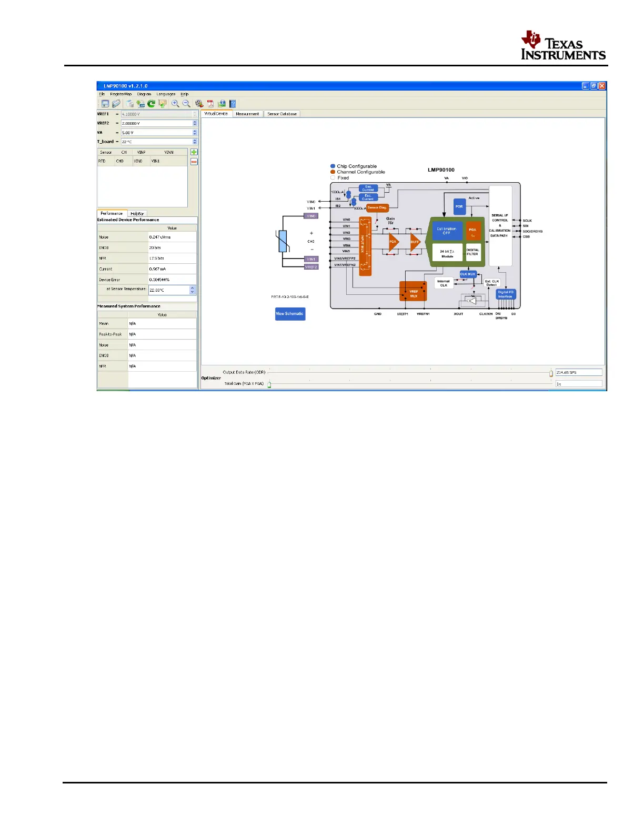
Task: Click the 1x total gain value field
Action: click(x=579, y=384)
